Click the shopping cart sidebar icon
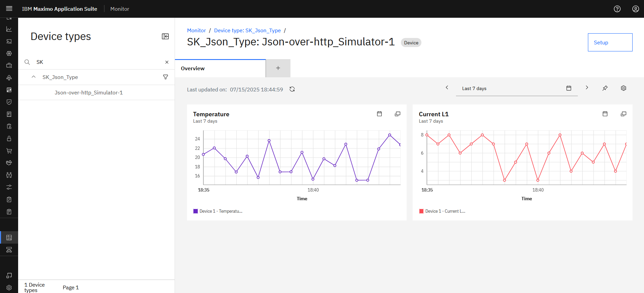 9,151
